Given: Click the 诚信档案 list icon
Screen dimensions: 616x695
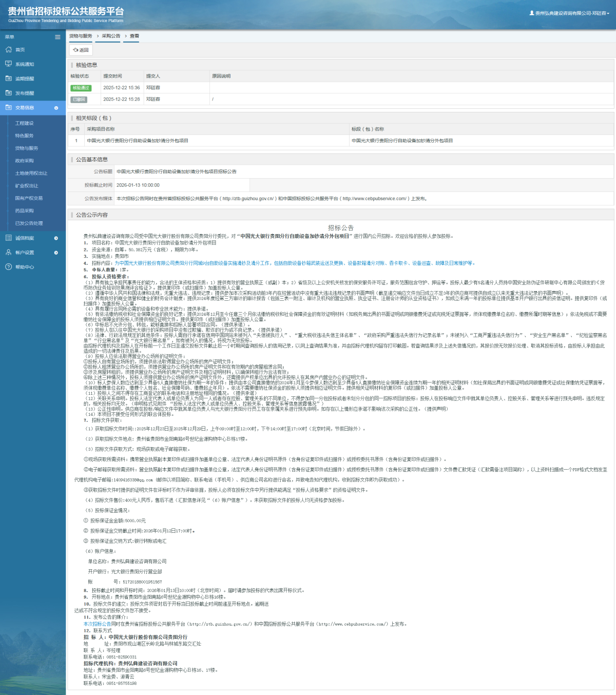Looking at the screenshot, I should pyautogui.click(x=8, y=238).
